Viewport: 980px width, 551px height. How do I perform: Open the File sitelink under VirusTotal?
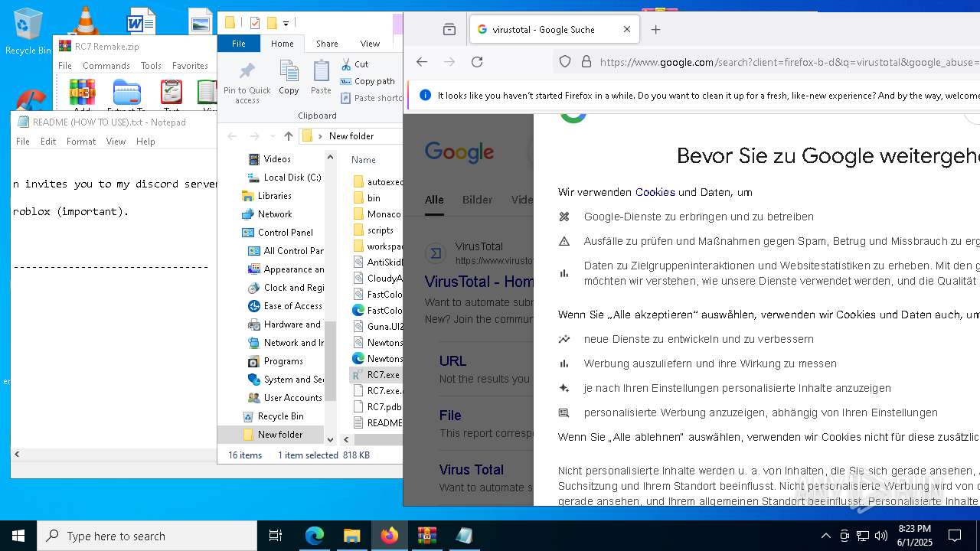[x=450, y=416]
